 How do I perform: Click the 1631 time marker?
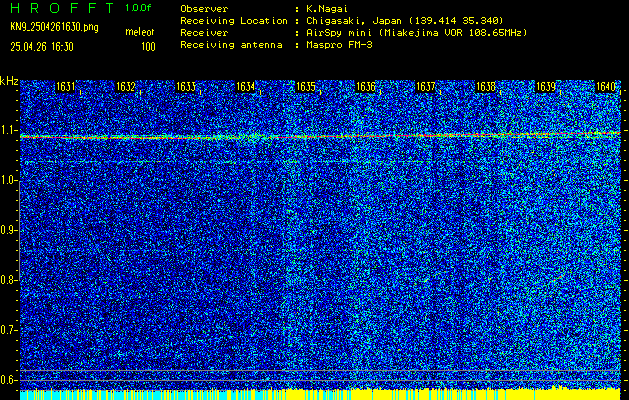click(x=65, y=87)
